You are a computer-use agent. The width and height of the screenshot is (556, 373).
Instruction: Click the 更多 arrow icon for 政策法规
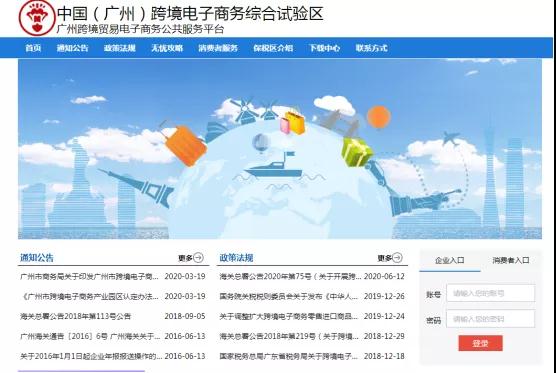pos(397,257)
